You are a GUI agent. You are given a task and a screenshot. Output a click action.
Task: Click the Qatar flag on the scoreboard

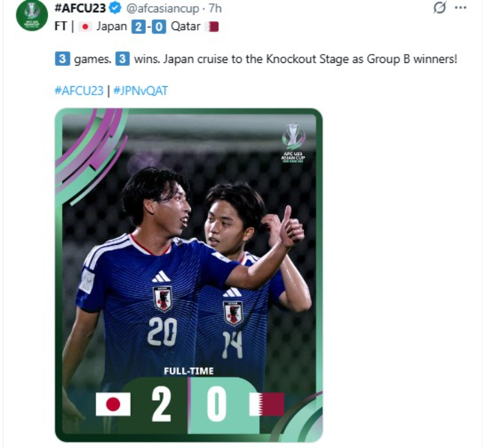click(x=267, y=404)
